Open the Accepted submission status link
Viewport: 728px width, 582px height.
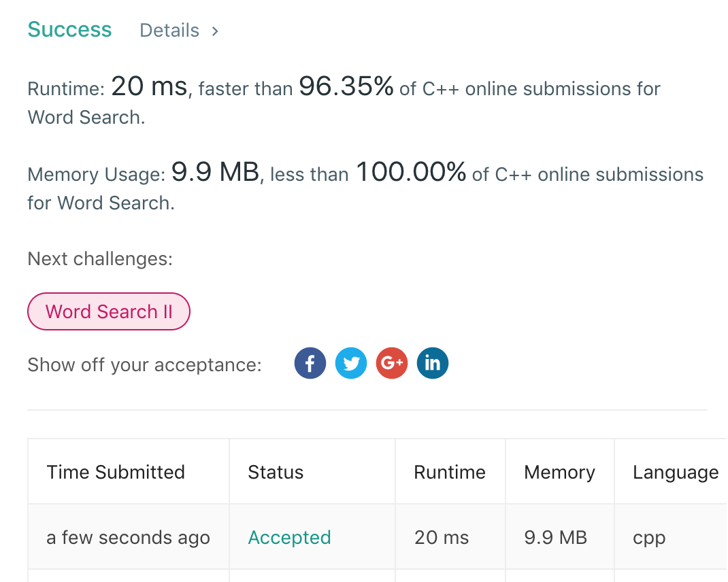tap(289, 538)
